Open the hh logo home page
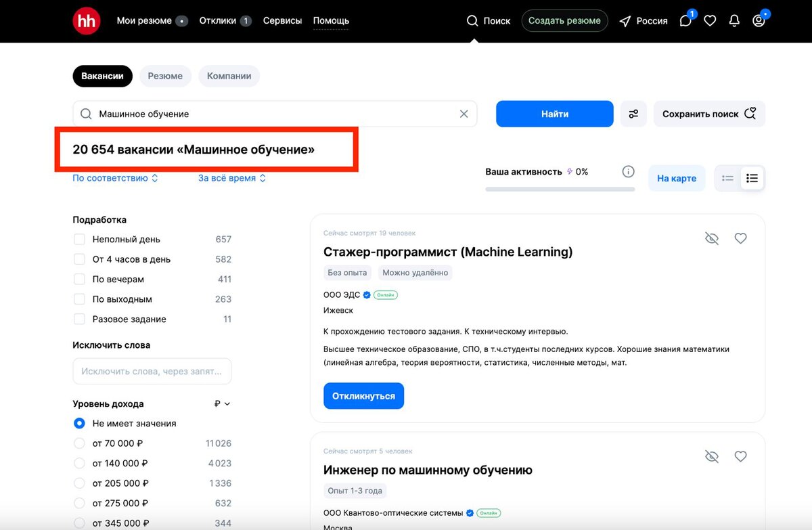Viewport: 812px width, 530px height. tap(87, 21)
